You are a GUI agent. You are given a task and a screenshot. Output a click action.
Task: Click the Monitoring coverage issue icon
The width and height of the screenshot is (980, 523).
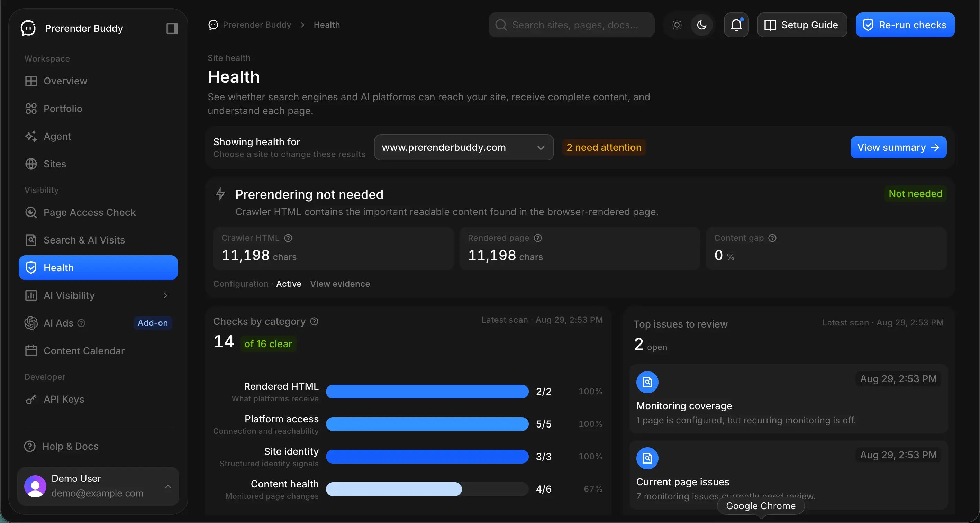coord(647,382)
